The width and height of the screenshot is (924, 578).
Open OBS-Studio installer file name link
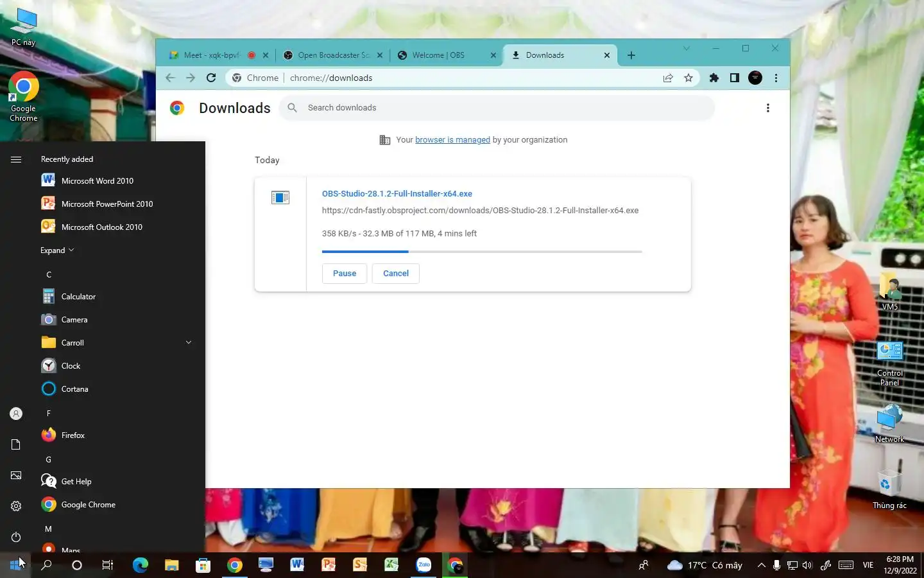tap(397, 194)
